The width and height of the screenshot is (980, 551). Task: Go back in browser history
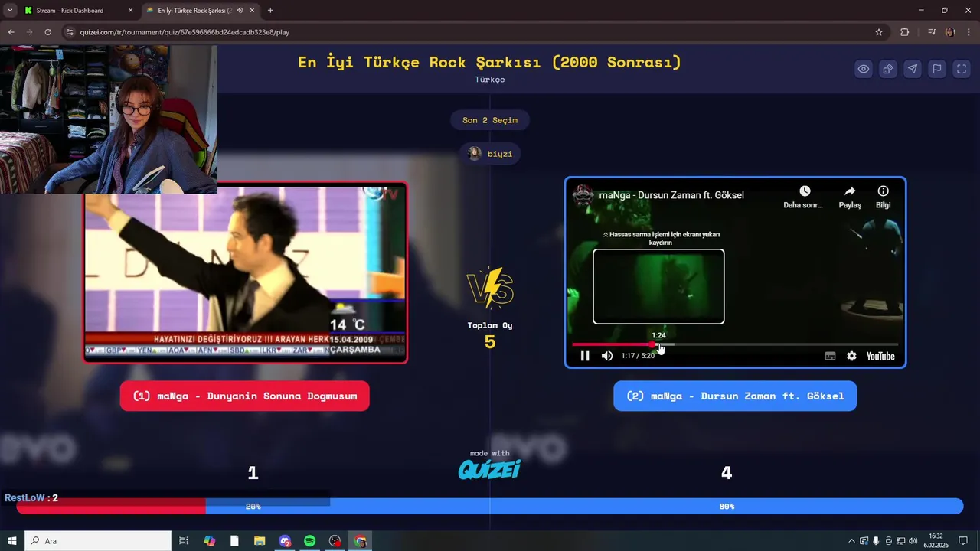[x=11, y=32]
